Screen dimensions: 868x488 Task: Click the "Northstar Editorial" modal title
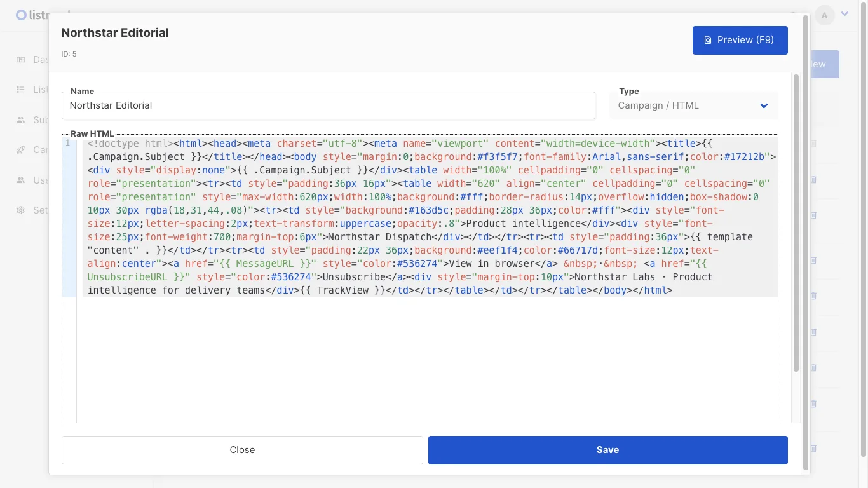point(115,32)
